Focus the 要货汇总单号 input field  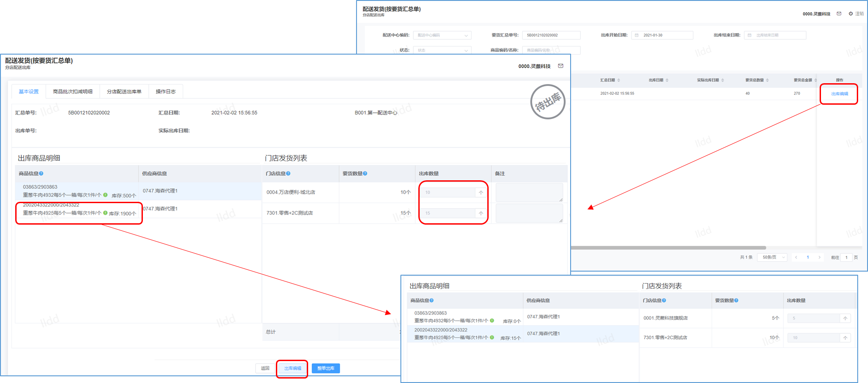[551, 35]
